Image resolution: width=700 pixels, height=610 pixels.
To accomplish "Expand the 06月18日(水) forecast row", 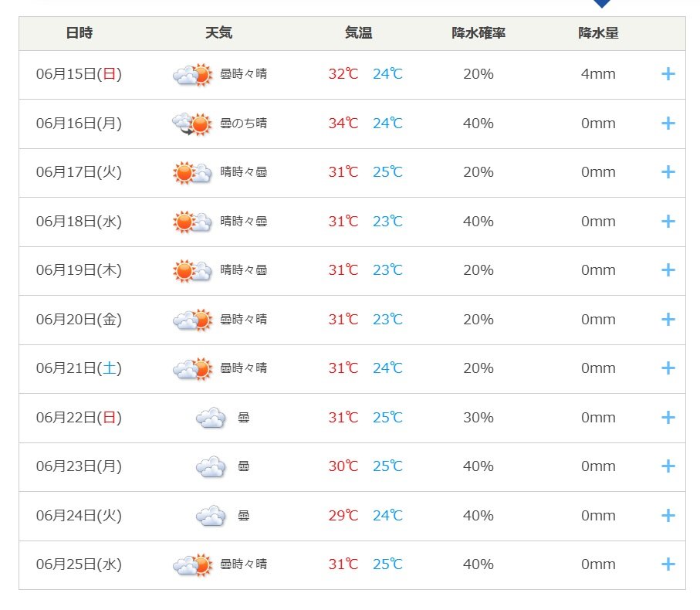I will pyautogui.click(x=668, y=221).
